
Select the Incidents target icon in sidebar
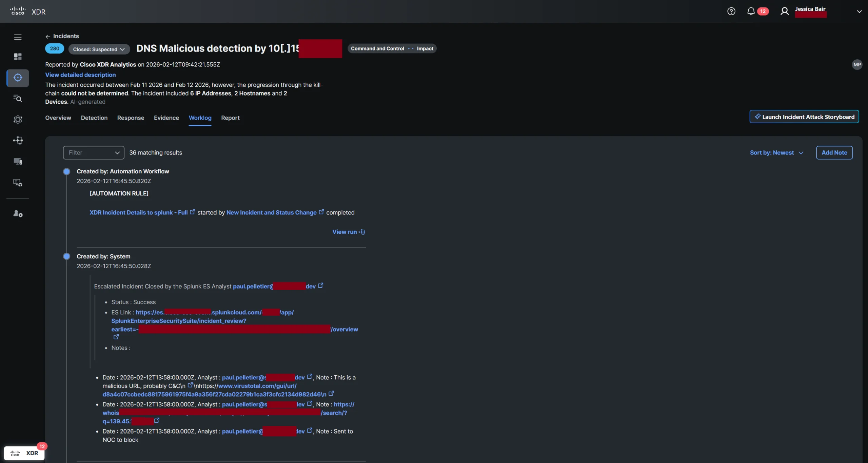18,78
